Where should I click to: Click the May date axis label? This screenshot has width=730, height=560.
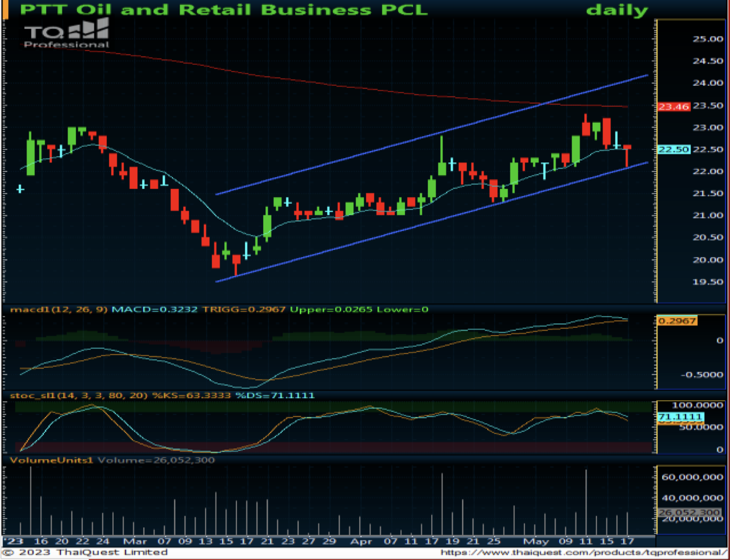(536, 541)
